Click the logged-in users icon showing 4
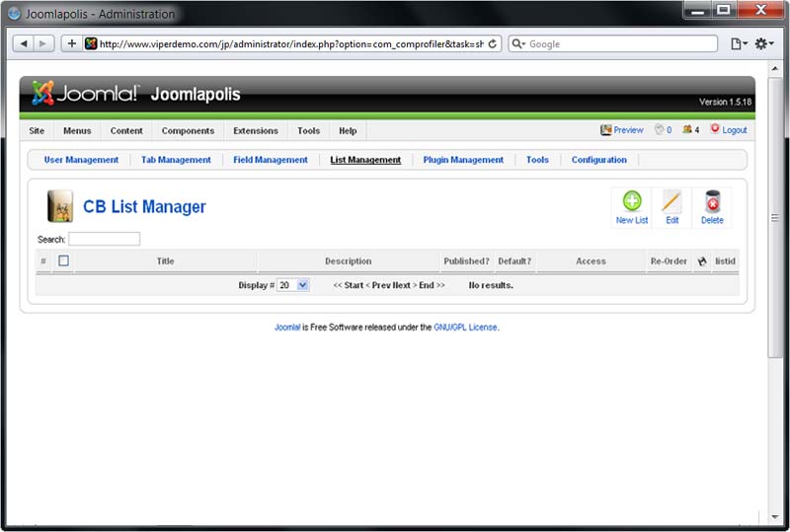 pyautogui.click(x=686, y=129)
